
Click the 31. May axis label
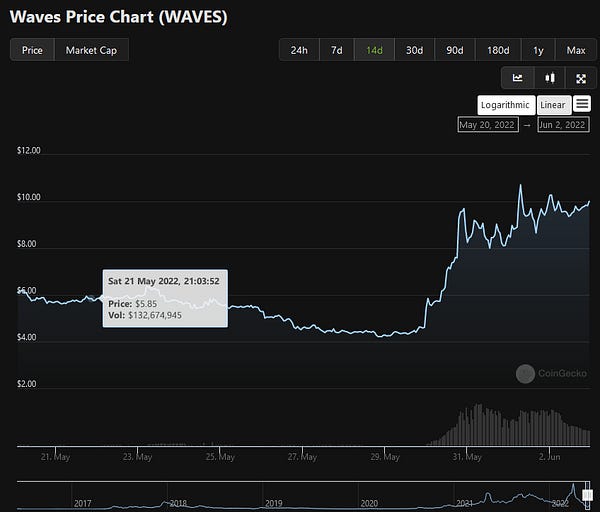coord(467,457)
